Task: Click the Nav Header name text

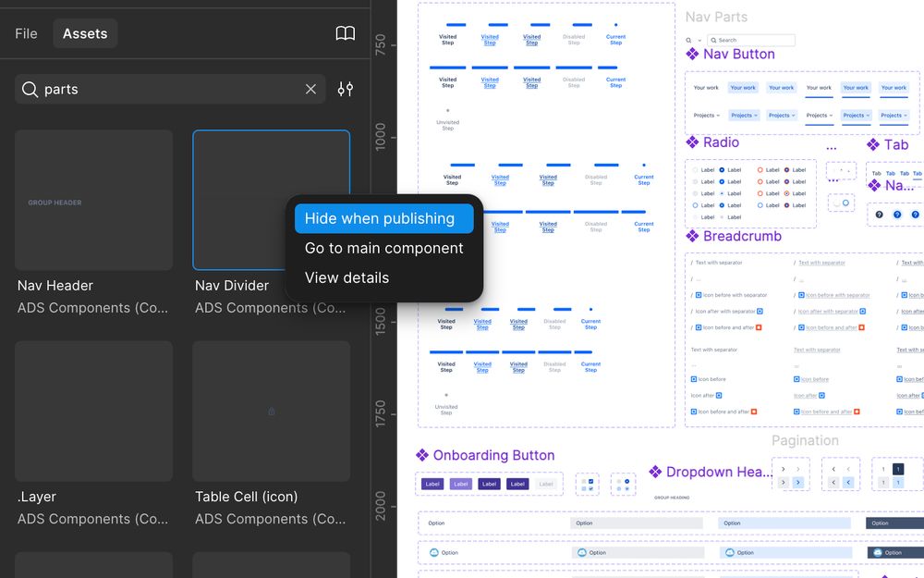Action: [55, 286]
